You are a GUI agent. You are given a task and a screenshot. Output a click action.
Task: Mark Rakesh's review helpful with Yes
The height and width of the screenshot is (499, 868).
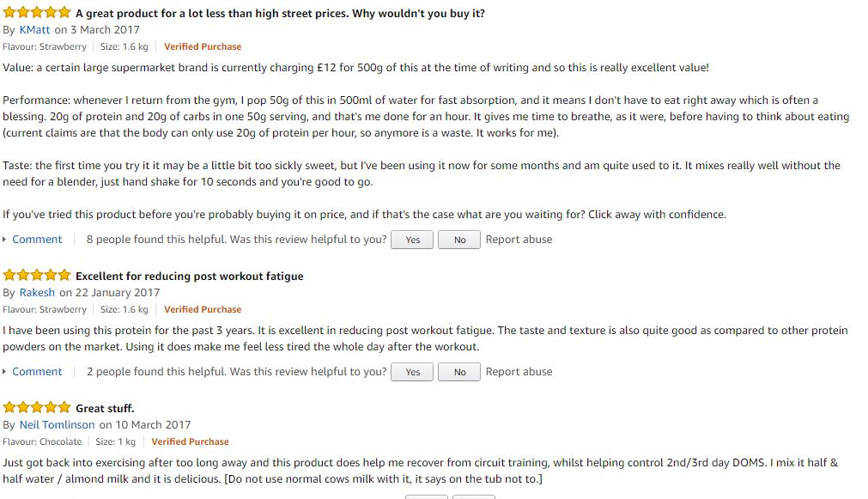412,372
